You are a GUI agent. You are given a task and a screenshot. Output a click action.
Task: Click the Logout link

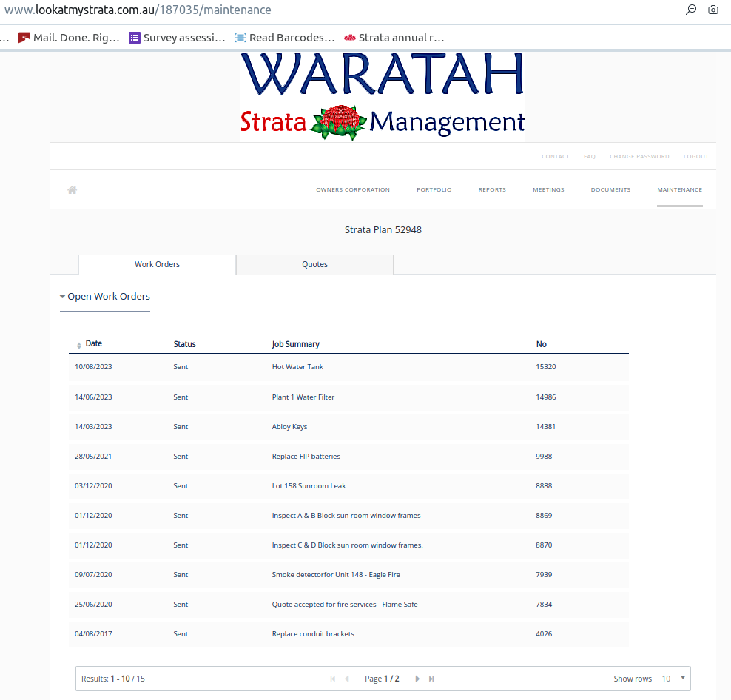pos(695,157)
